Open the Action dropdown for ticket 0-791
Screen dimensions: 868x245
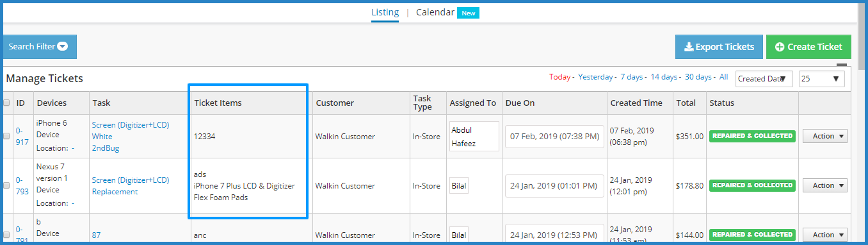[x=824, y=235]
